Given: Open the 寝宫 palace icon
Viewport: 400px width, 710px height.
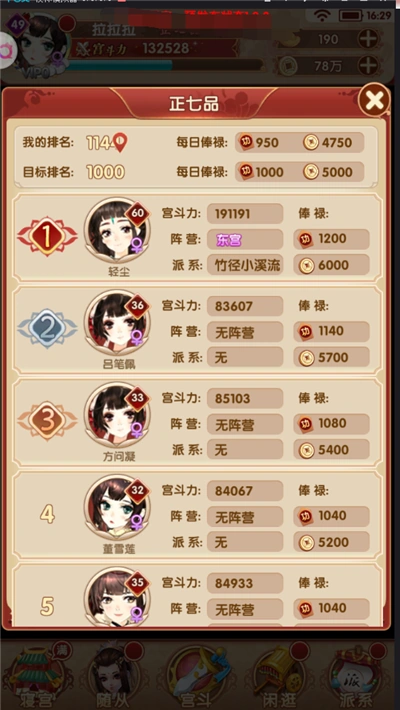Looking at the screenshot, I should [x=37, y=675].
